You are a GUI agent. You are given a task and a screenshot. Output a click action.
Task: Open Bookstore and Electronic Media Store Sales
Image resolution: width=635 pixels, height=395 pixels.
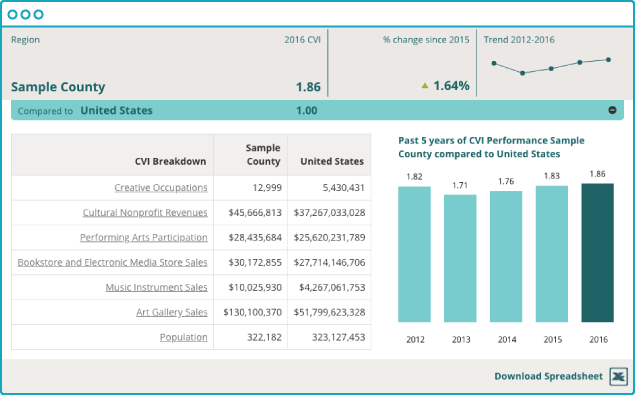113,263
